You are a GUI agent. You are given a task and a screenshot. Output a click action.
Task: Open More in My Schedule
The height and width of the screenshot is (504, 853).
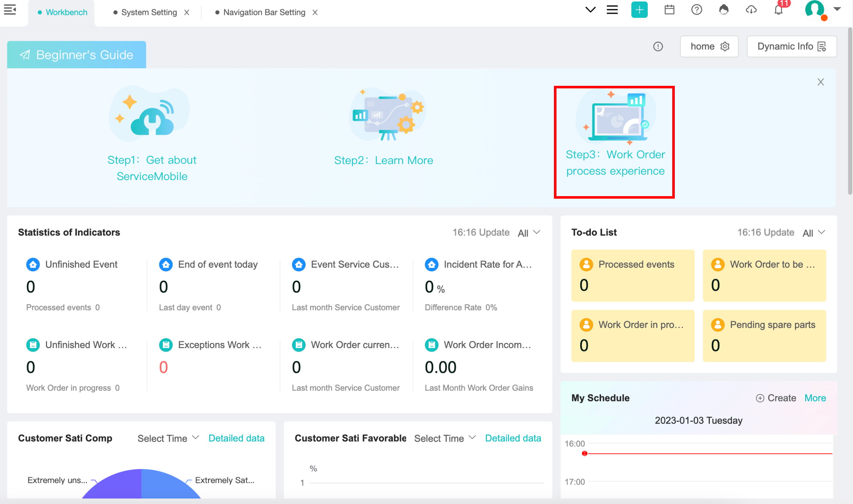click(815, 398)
